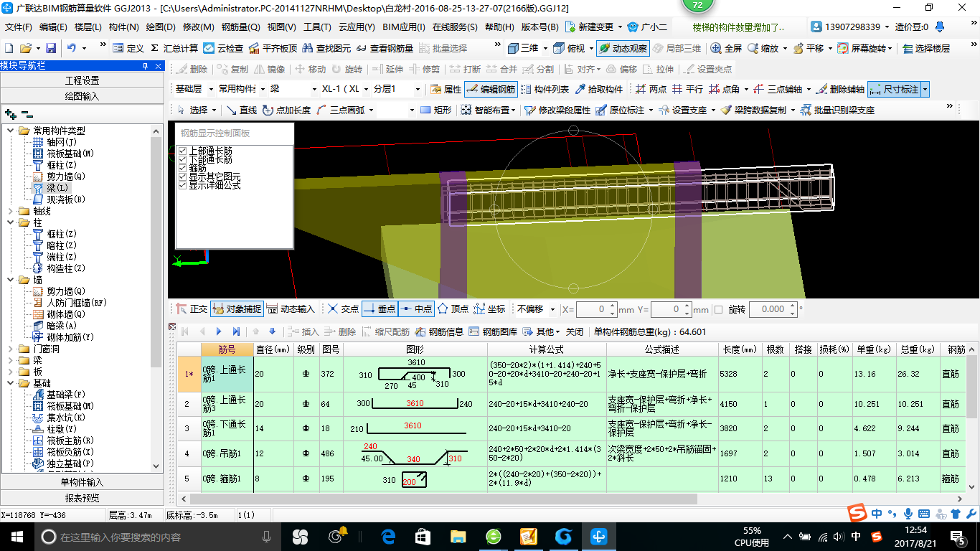
Task: Run 汇总计算 (summary calculation)
Action: tap(174, 49)
